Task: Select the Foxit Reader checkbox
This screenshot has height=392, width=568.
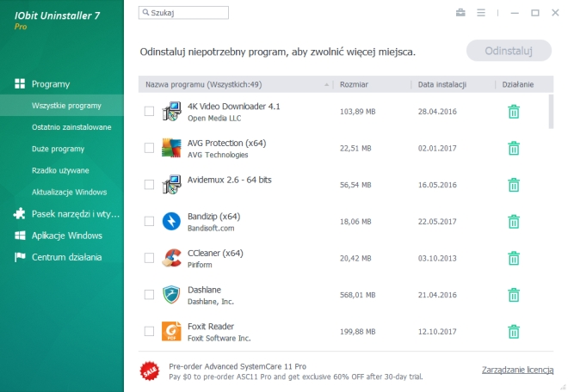Action: [150, 331]
